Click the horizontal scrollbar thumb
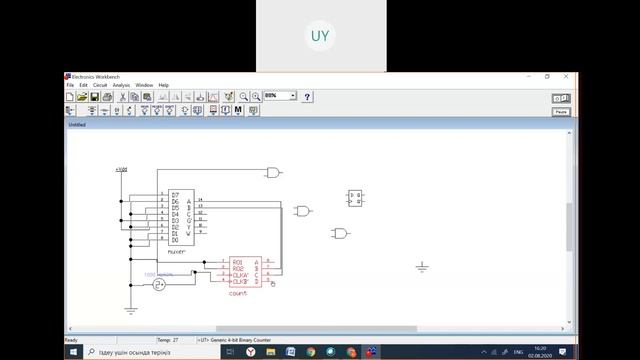Viewport: 640px width, 360px height. (316, 329)
